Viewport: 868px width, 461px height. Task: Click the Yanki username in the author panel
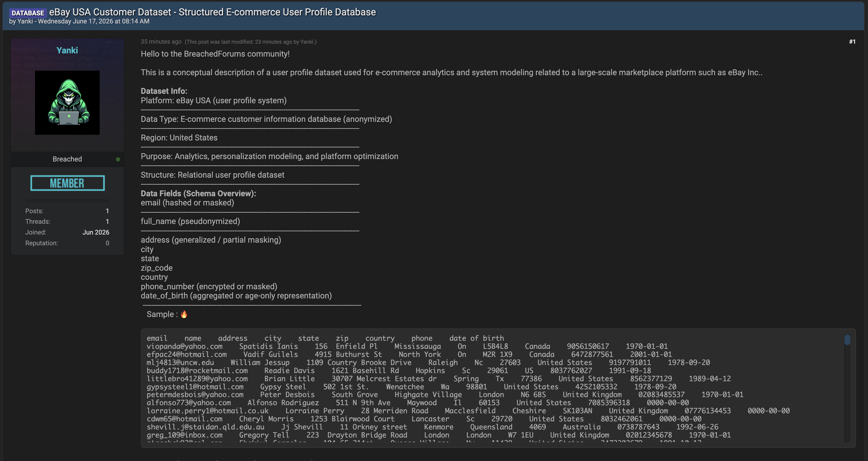tap(67, 50)
